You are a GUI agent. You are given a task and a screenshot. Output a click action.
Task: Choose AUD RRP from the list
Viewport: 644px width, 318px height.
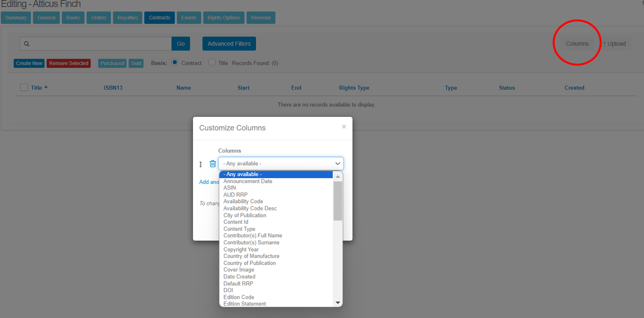[x=276, y=195]
